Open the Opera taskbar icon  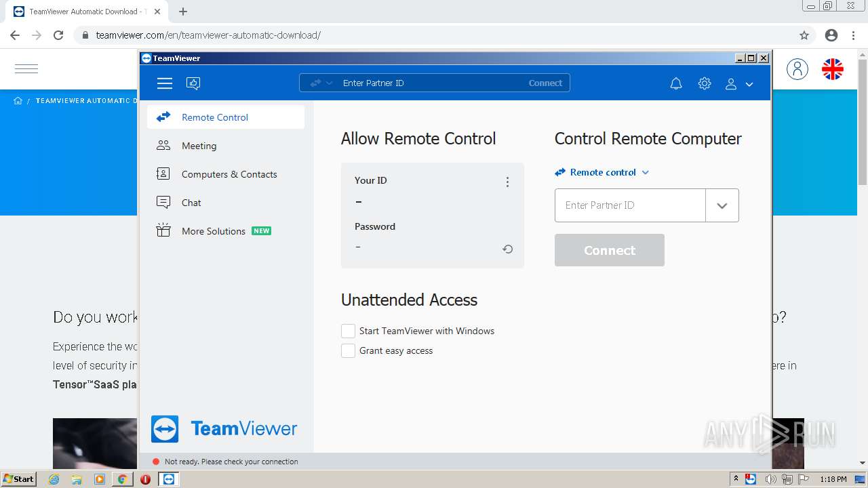point(145,479)
